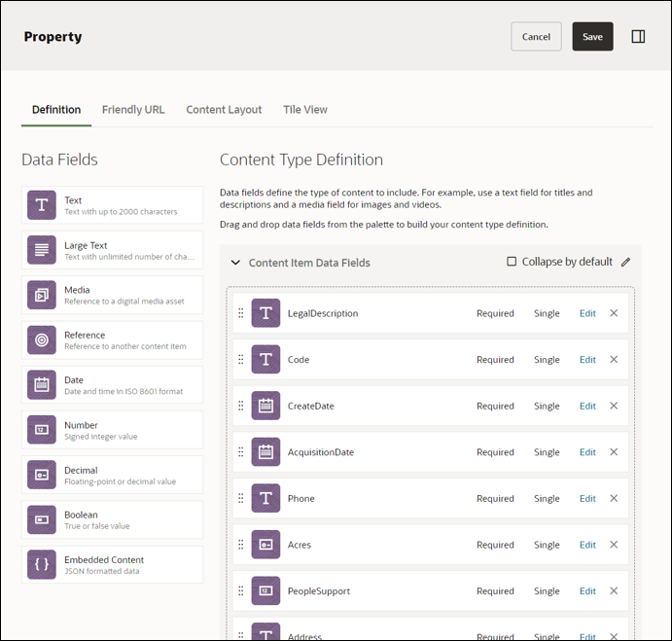Viewport: 672px width, 641px height.
Task: Click 'JSON formatted data' description
Action: [x=102, y=571]
